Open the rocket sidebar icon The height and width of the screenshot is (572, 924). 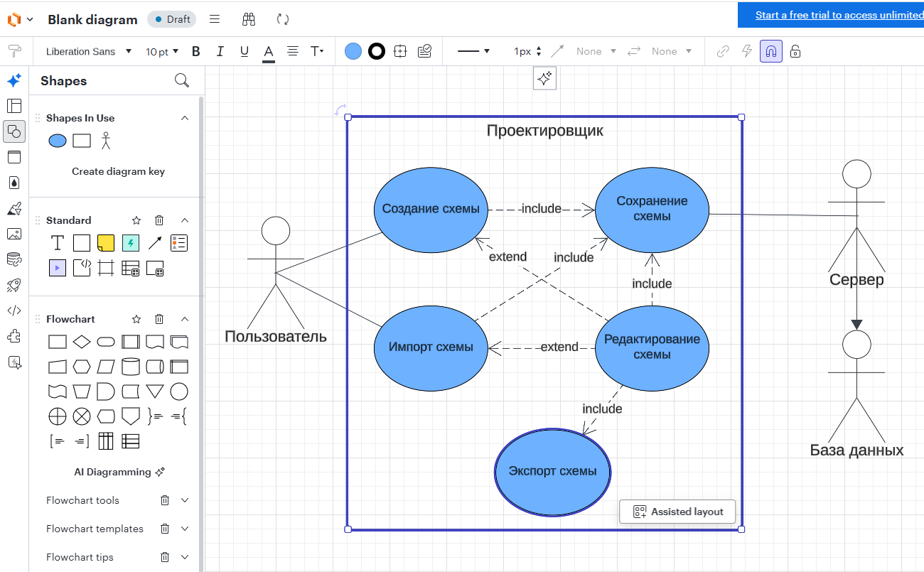14,285
